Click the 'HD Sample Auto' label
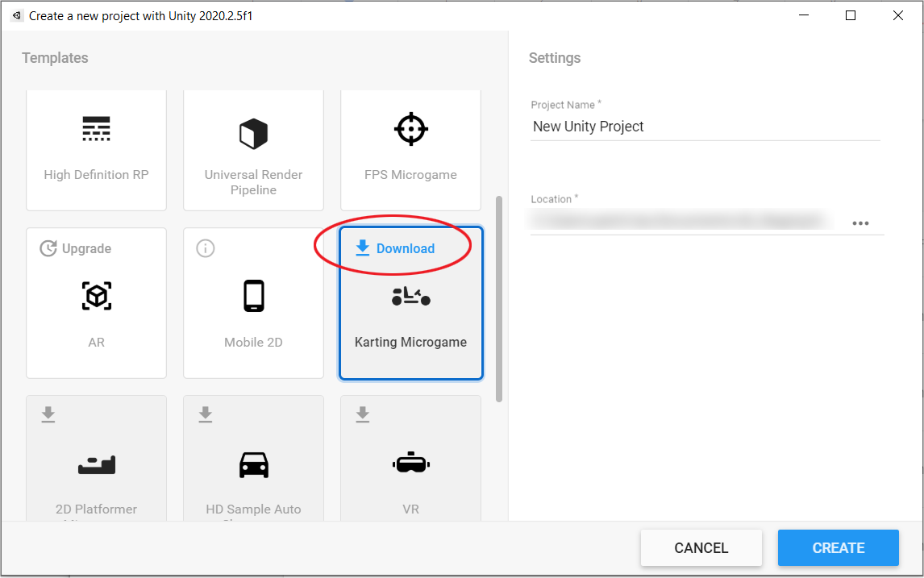Screen dimensions: 924x578 [253, 509]
